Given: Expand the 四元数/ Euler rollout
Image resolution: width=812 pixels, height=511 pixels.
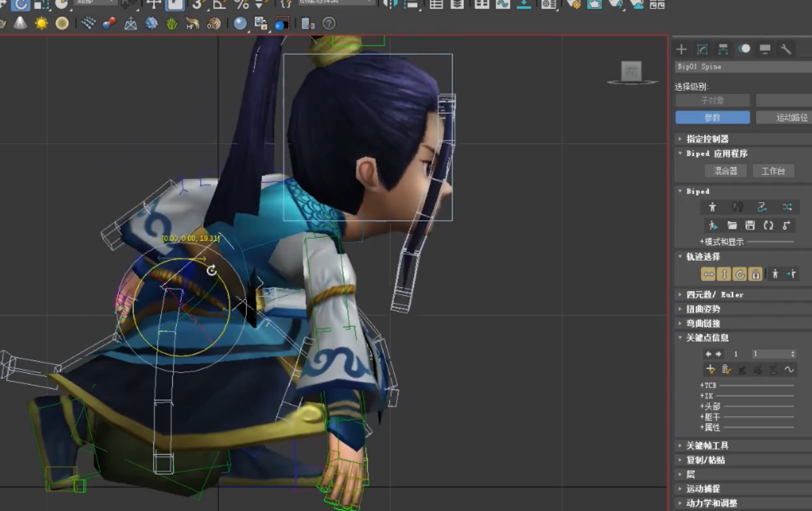Looking at the screenshot, I should (x=714, y=294).
